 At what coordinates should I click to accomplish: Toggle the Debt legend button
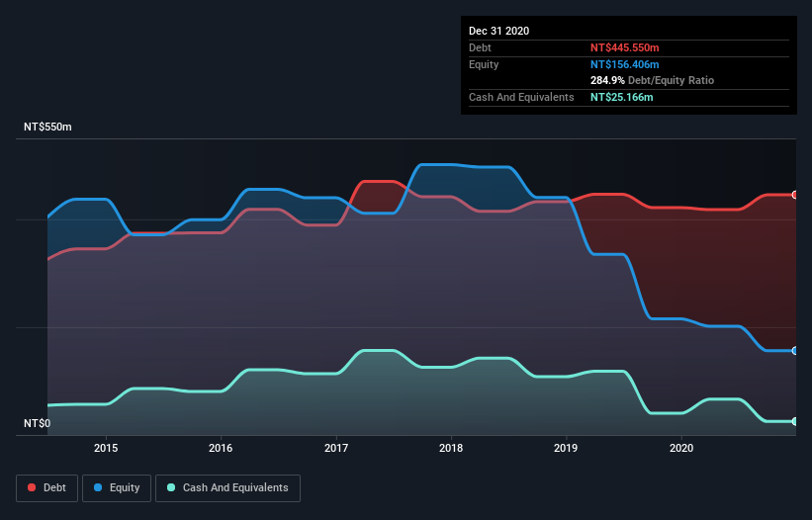tap(47, 488)
